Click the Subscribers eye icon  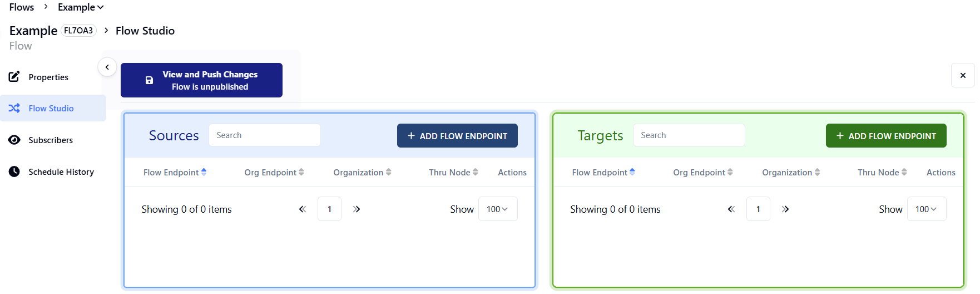coord(14,140)
